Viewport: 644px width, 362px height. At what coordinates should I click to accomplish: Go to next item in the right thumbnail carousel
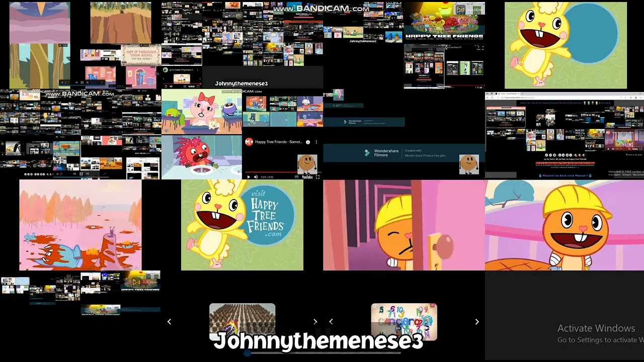pos(477,322)
